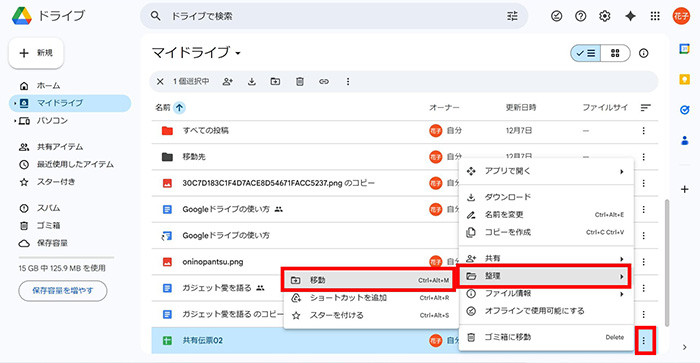Open 共有アイテム in sidebar

click(70, 147)
